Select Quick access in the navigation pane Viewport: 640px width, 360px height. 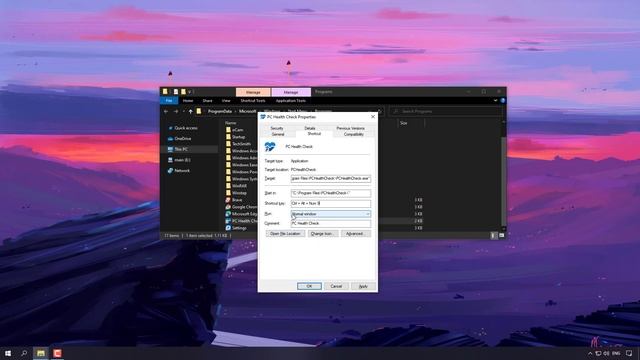[x=182, y=128]
